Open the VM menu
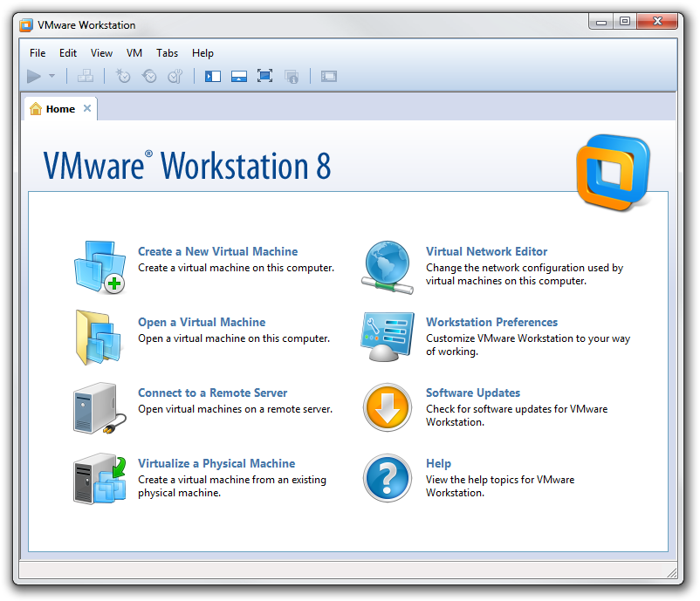This screenshot has height=601, width=700. pyautogui.click(x=134, y=53)
